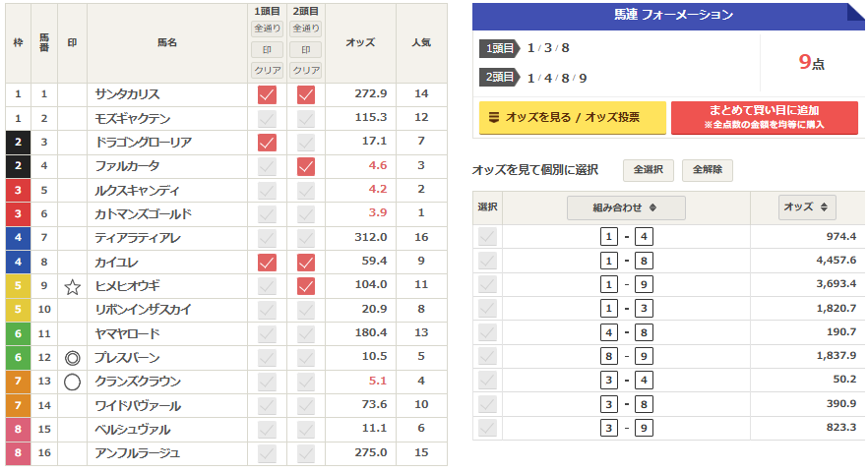Image resolution: width=868 pixels, height=472 pixels.
Task: Click まとめて買い目に追加 red button
Action: [764, 117]
